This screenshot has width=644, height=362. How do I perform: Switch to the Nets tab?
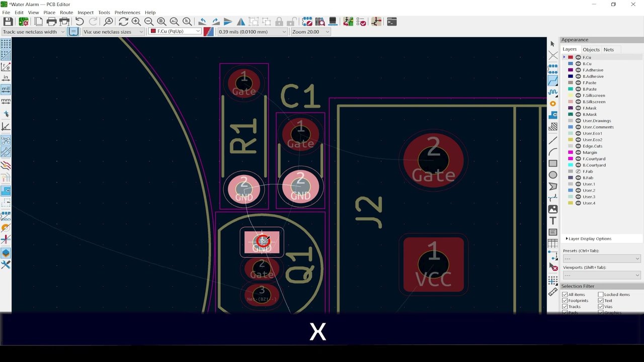[609, 50]
